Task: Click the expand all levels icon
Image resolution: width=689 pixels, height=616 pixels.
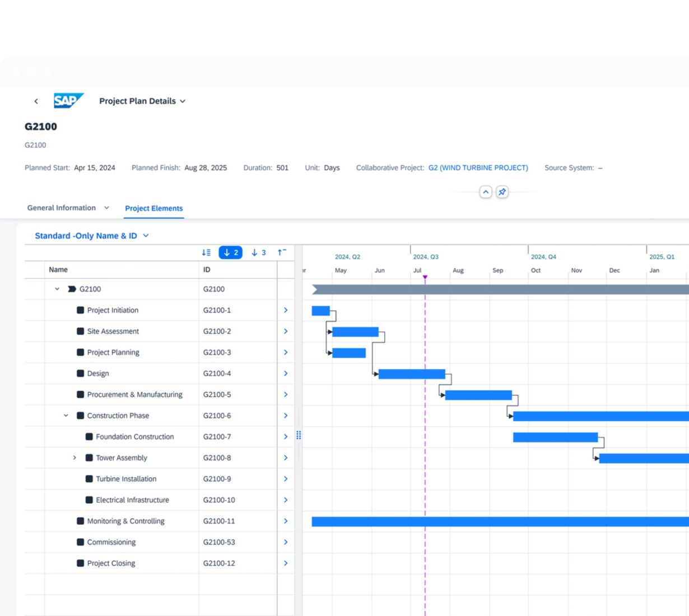Action: click(206, 253)
